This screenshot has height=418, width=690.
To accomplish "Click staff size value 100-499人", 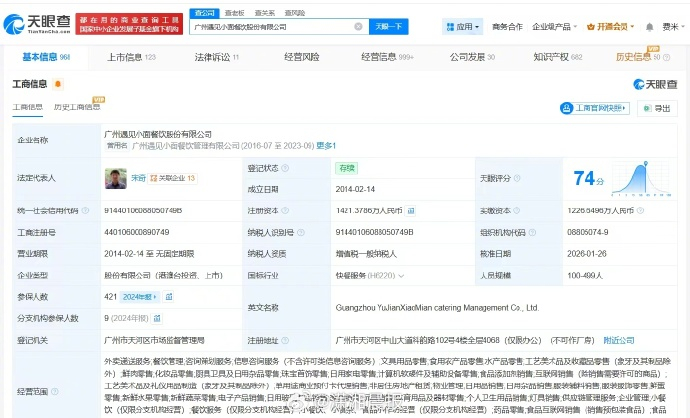I will coord(585,275).
